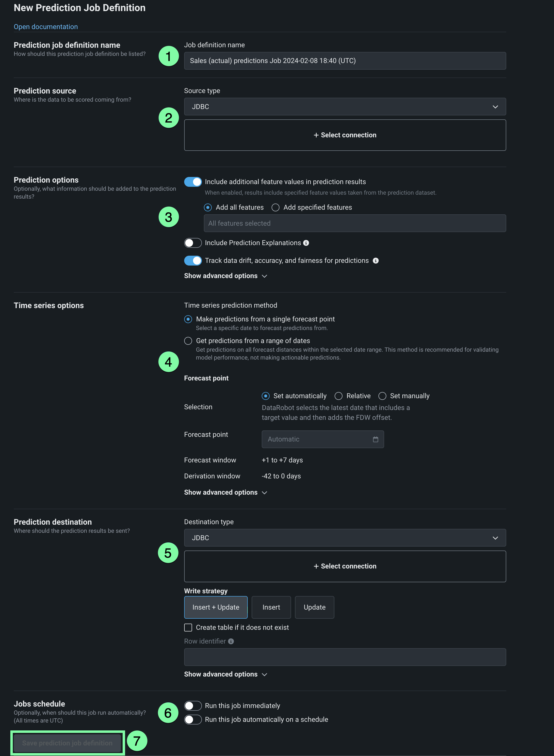Screen dimensions: 554x756
Task: Open the Destination type dropdown
Action: coord(345,537)
